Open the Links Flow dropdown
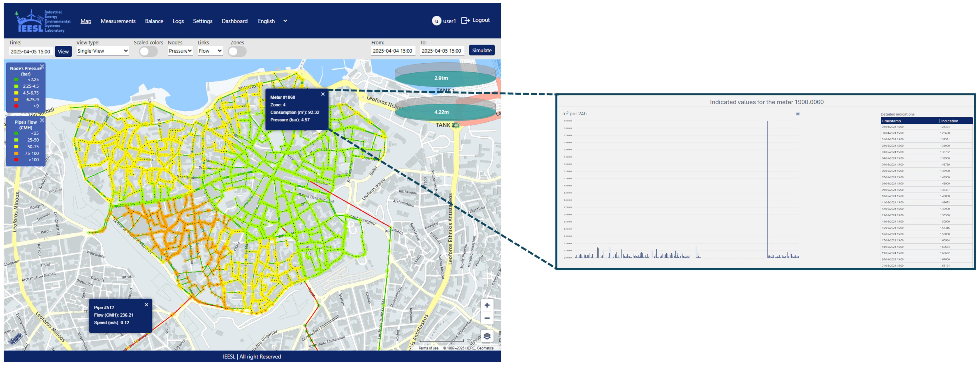980x365 pixels. [x=210, y=51]
